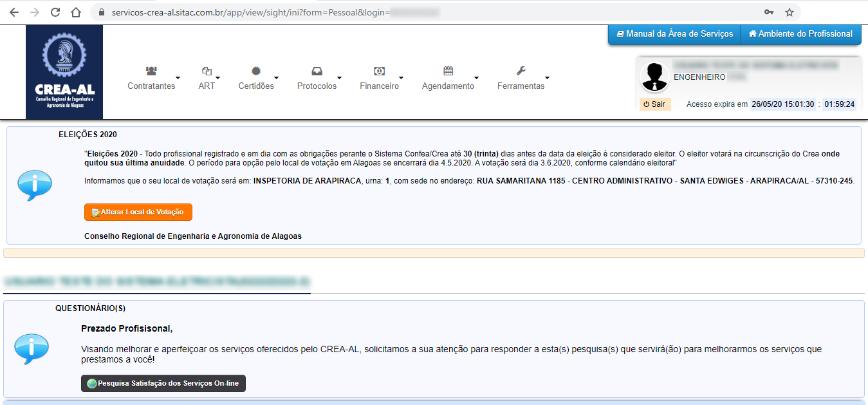Open the Agendamento menu

click(448, 86)
